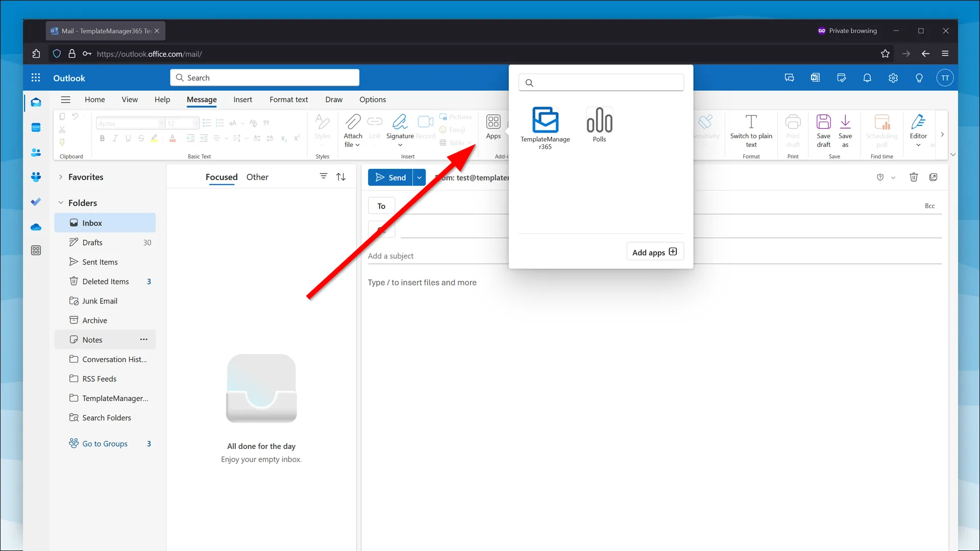Toggle underline formatting
980x551 pixels.
coord(128,138)
